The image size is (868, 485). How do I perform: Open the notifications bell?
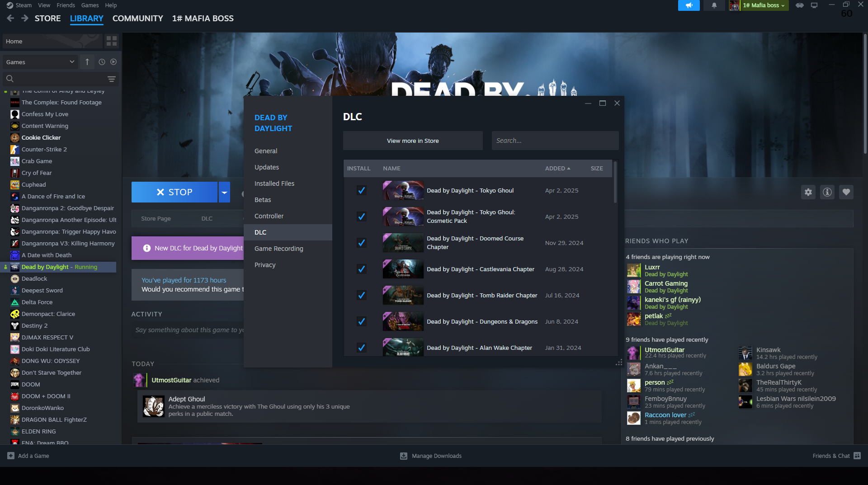[x=714, y=5]
